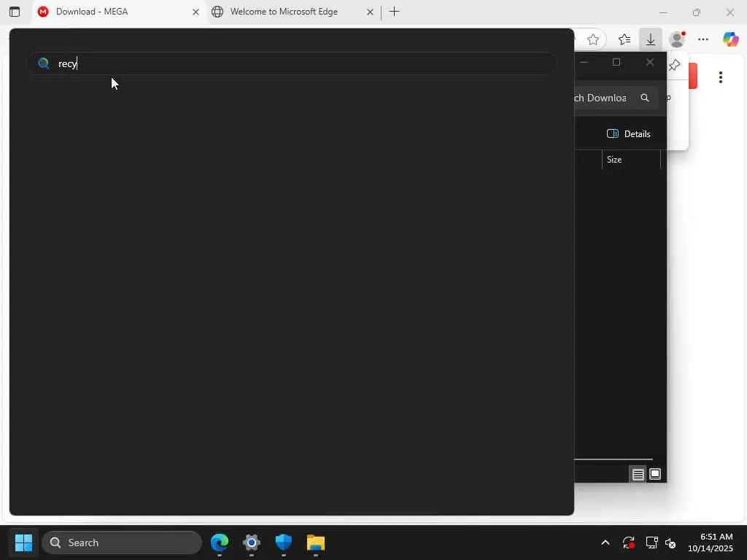
Task: Open File Explorer from the taskbar
Action: pyautogui.click(x=315, y=542)
